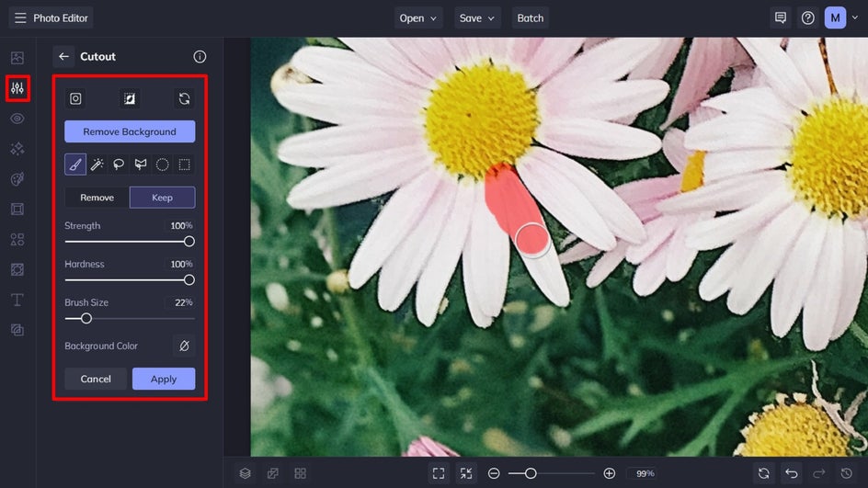The height and width of the screenshot is (488, 868).
Task: Click the reset all icon in bottom bar
Action: click(x=763, y=473)
